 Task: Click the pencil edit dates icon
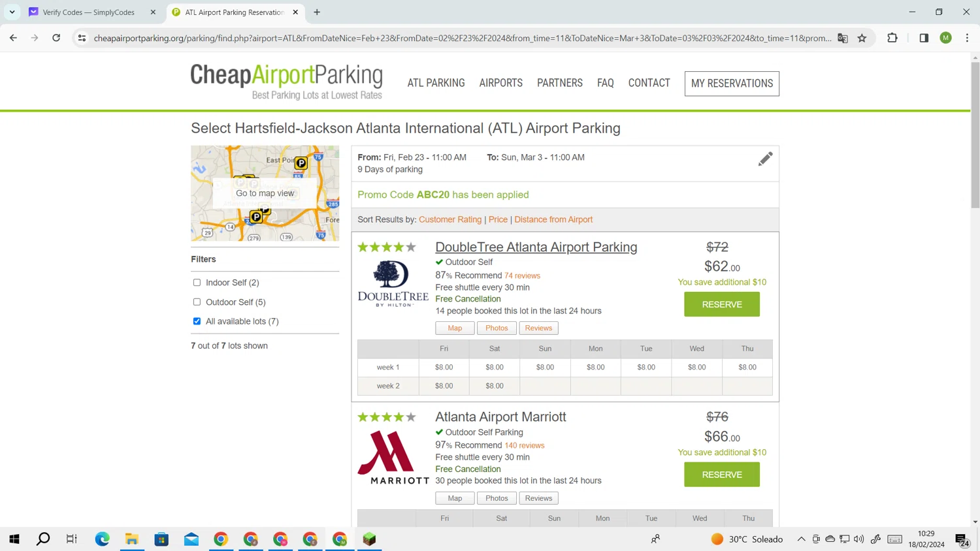tap(765, 159)
